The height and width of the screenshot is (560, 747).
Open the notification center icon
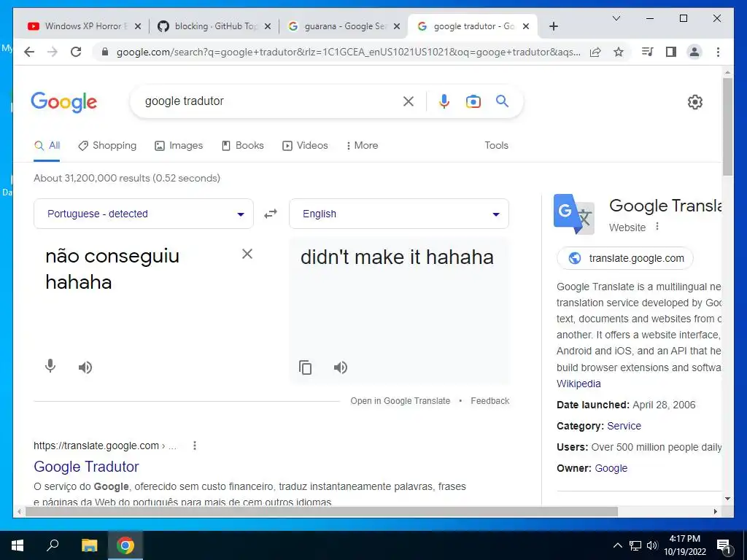(x=724, y=545)
